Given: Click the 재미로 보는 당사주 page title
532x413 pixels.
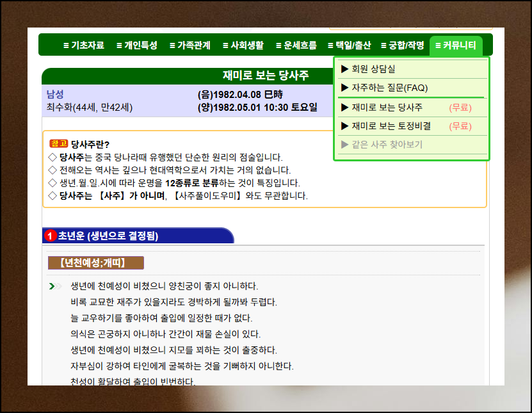Looking at the screenshot, I should [x=265, y=76].
